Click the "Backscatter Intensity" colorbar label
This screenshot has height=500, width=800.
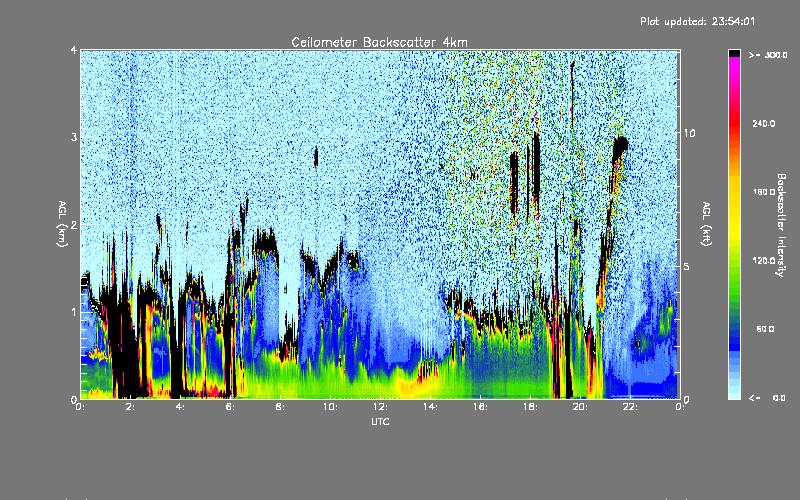coord(781,225)
